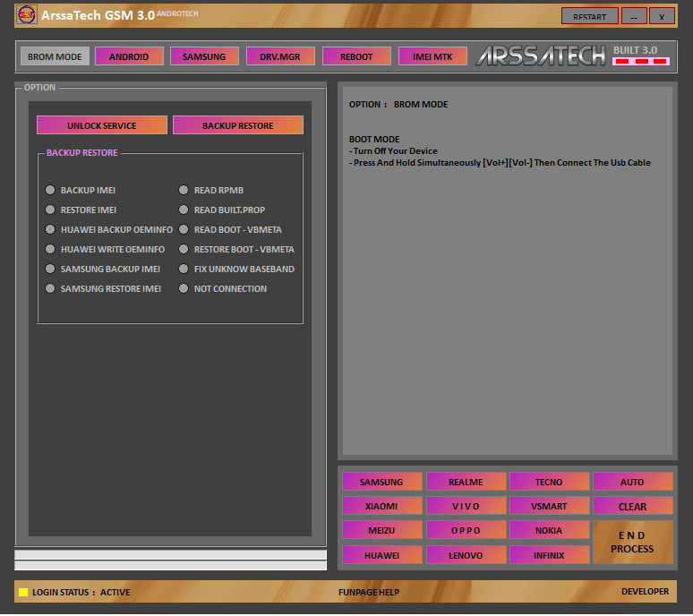Open the FUNPAGE HELP link

(369, 592)
